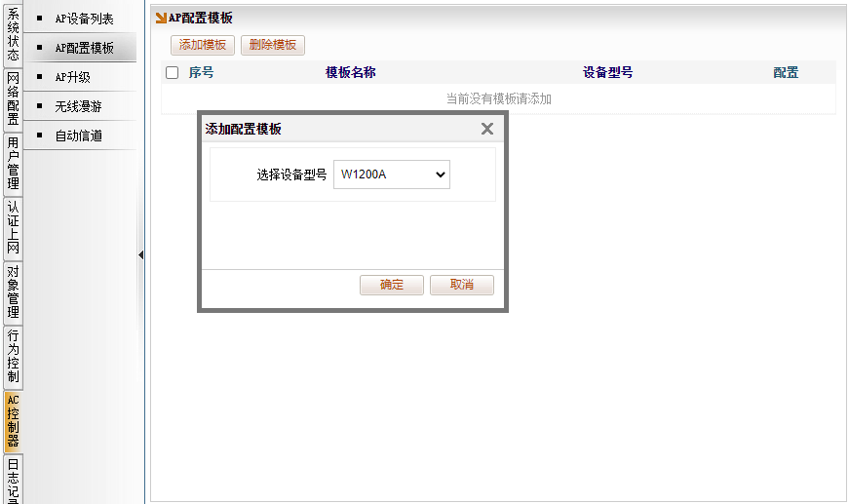Click the 取消 button in dialog

click(x=461, y=285)
